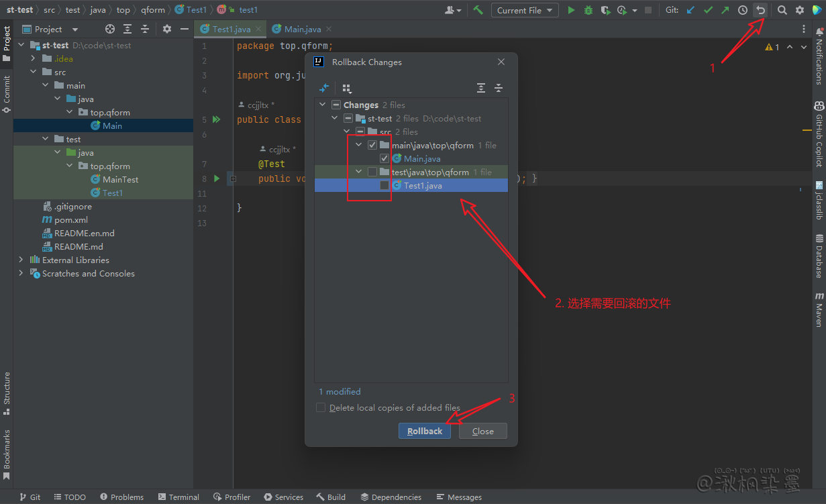Image resolution: width=826 pixels, height=504 pixels.
Task: Click the green Run button icon
Action: pos(571,10)
